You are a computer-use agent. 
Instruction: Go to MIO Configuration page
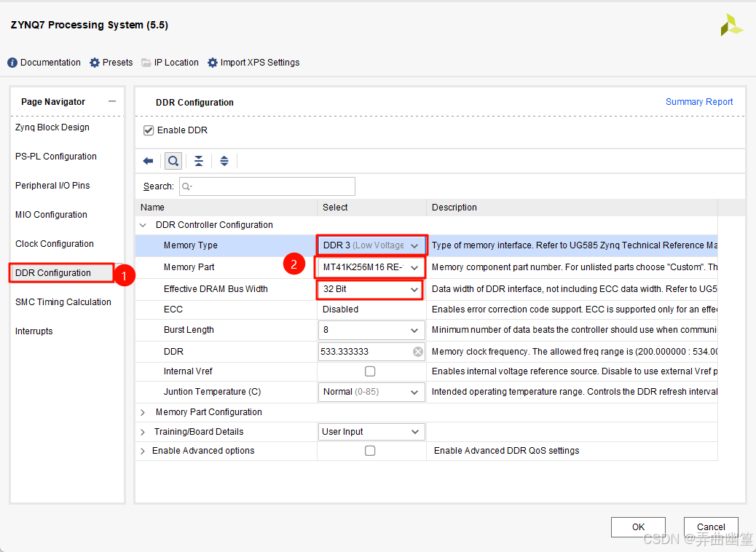coord(51,215)
